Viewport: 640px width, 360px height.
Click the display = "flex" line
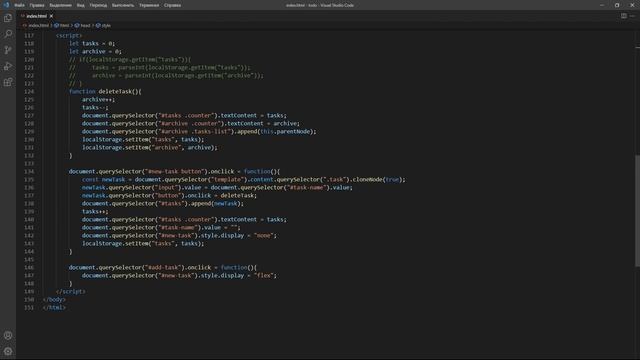pos(179,276)
